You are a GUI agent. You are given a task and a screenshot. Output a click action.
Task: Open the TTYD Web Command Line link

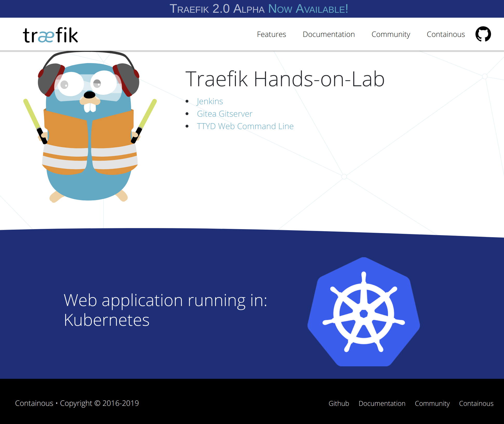[x=245, y=126]
